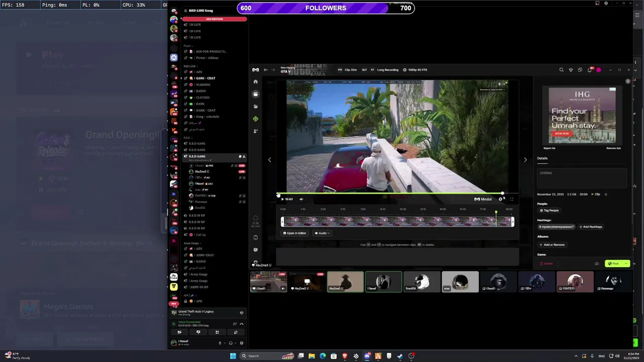Open headphone output options arrow in Discord
The width and height of the screenshot is (644, 362).
tap(235, 343)
